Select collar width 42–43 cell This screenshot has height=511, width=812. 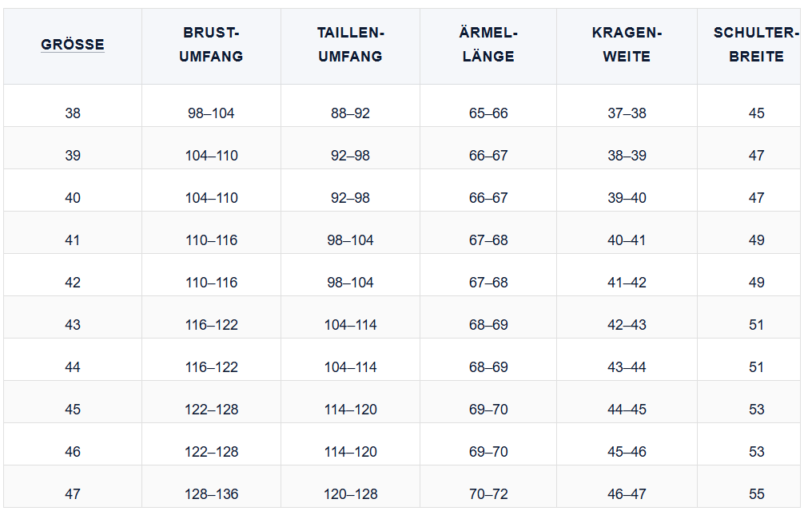(x=627, y=325)
